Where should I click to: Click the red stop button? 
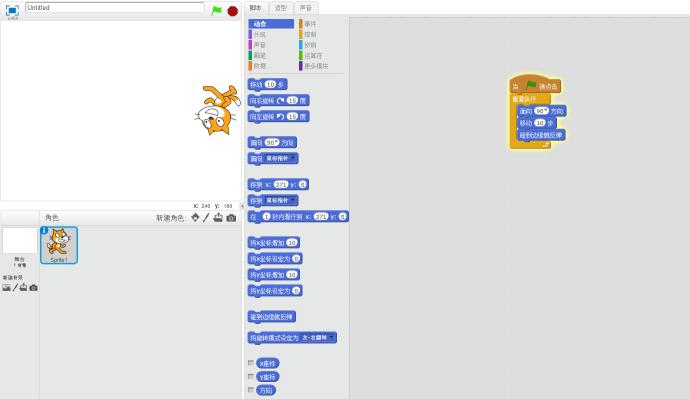click(232, 11)
